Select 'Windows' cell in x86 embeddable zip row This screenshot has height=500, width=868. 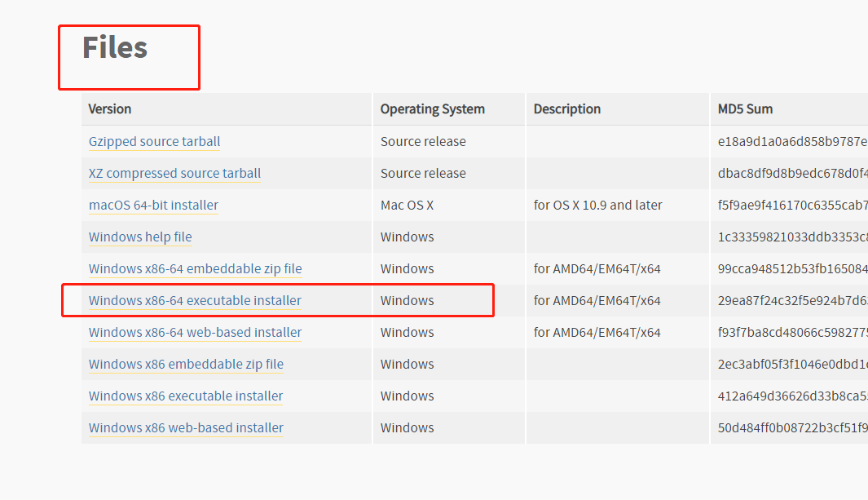407,364
